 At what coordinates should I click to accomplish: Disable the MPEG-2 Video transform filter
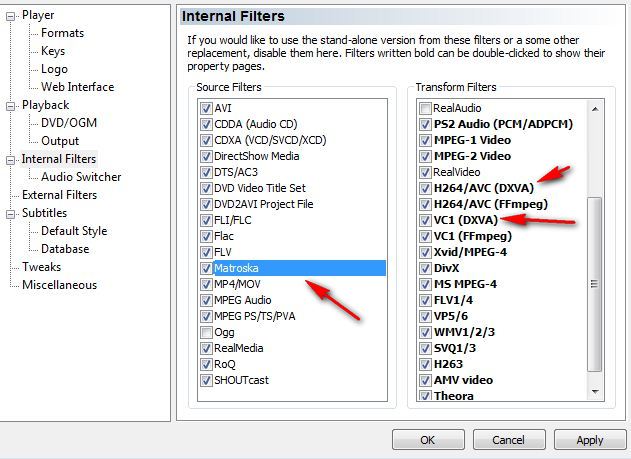point(425,156)
